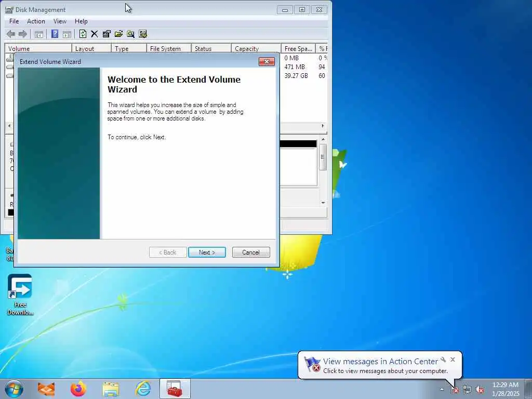Click the disk pane vertical scrollbar thumb

(x=323, y=157)
